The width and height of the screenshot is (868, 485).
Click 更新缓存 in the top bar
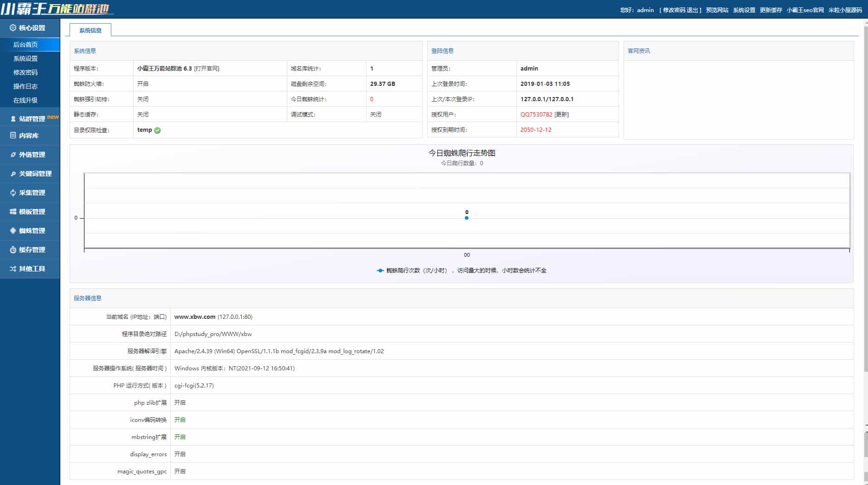771,10
